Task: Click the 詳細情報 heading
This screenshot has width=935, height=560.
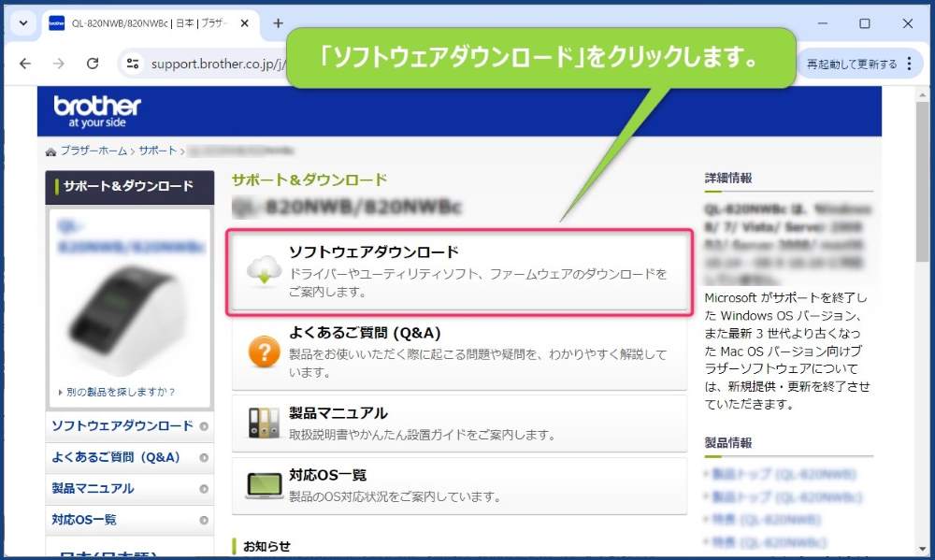Action: click(728, 178)
